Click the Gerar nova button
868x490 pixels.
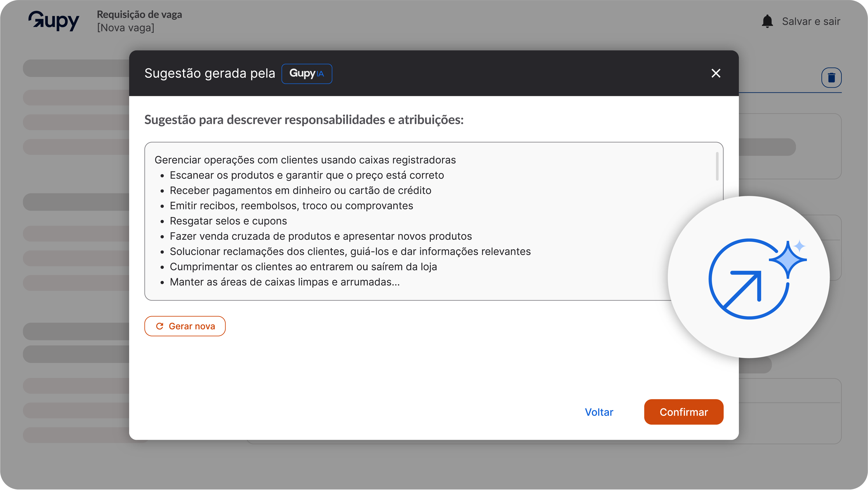tap(185, 326)
